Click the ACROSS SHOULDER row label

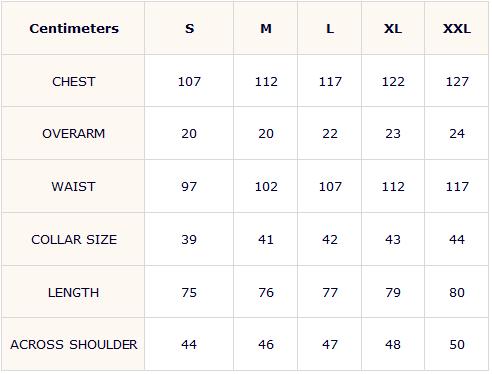pos(74,345)
